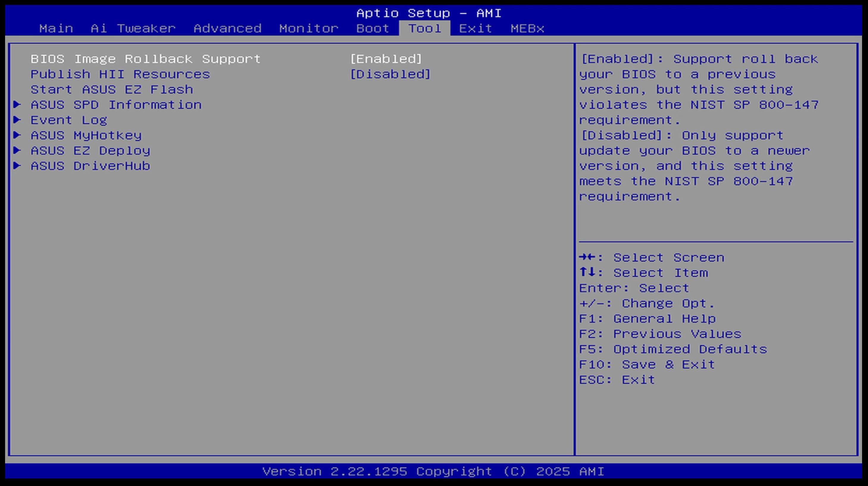The image size is (868, 486).
Task: Select the MEBx tab
Action: click(x=527, y=28)
